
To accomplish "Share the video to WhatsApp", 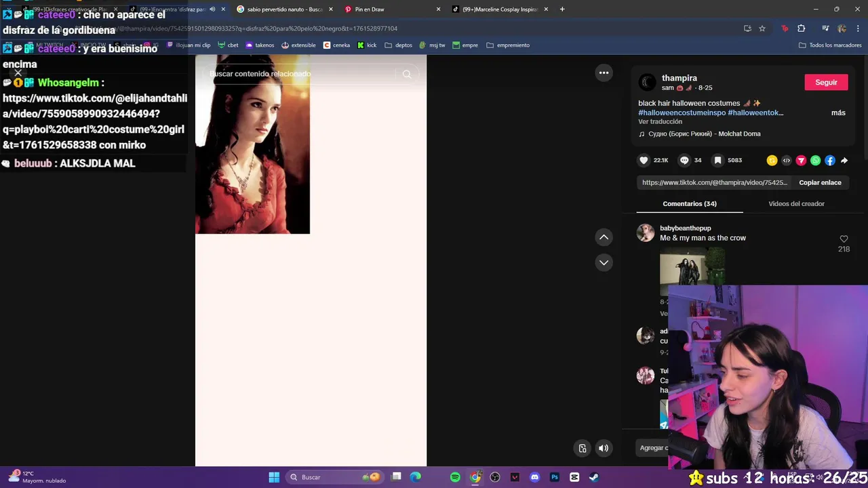I will (815, 161).
